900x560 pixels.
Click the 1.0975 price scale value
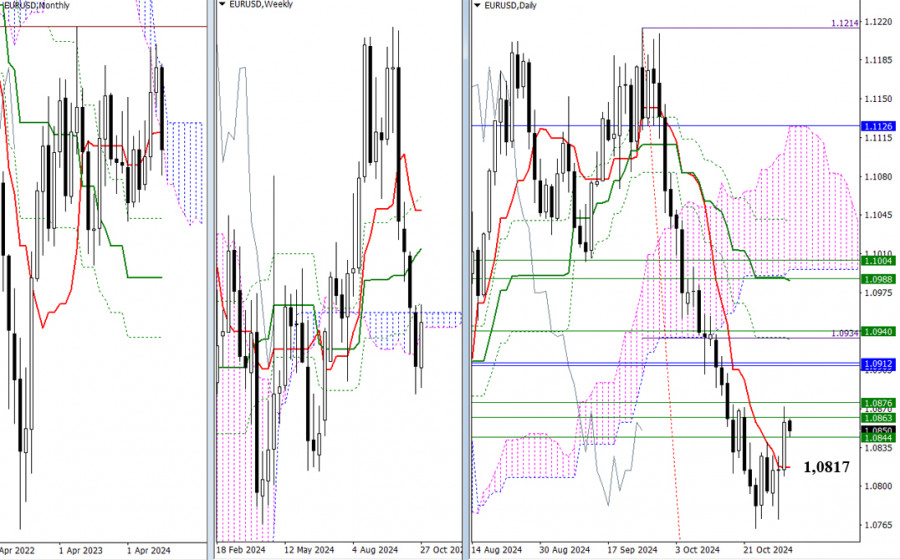878,293
